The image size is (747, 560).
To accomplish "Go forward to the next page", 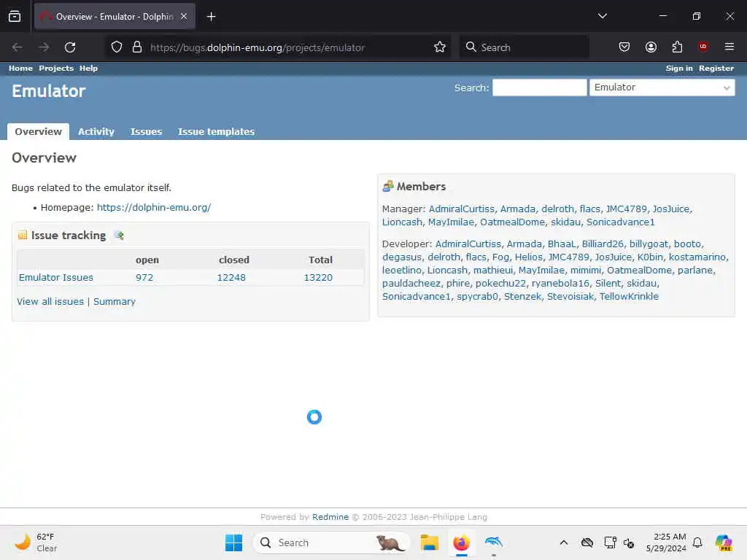I will point(44,47).
